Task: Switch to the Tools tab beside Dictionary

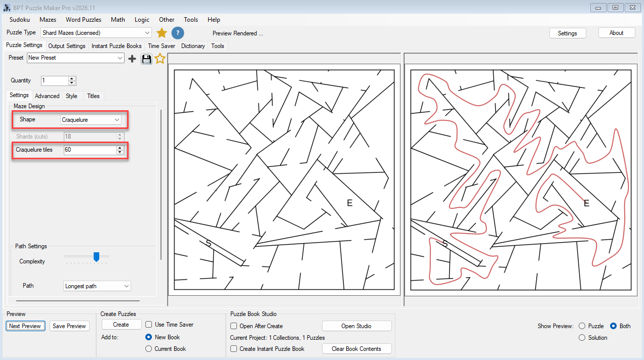Action: coord(218,46)
